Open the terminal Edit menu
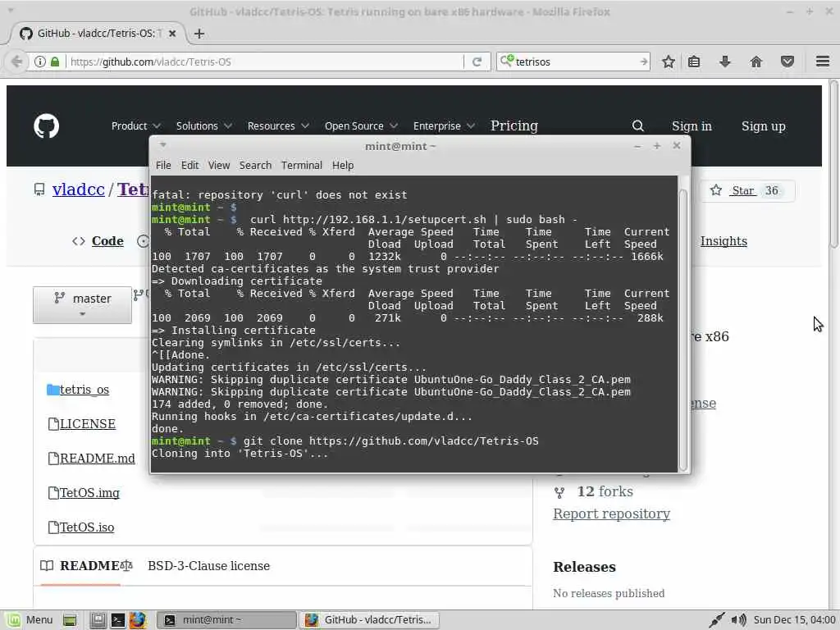Viewport: 840px width, 630px height. (189, 166)
